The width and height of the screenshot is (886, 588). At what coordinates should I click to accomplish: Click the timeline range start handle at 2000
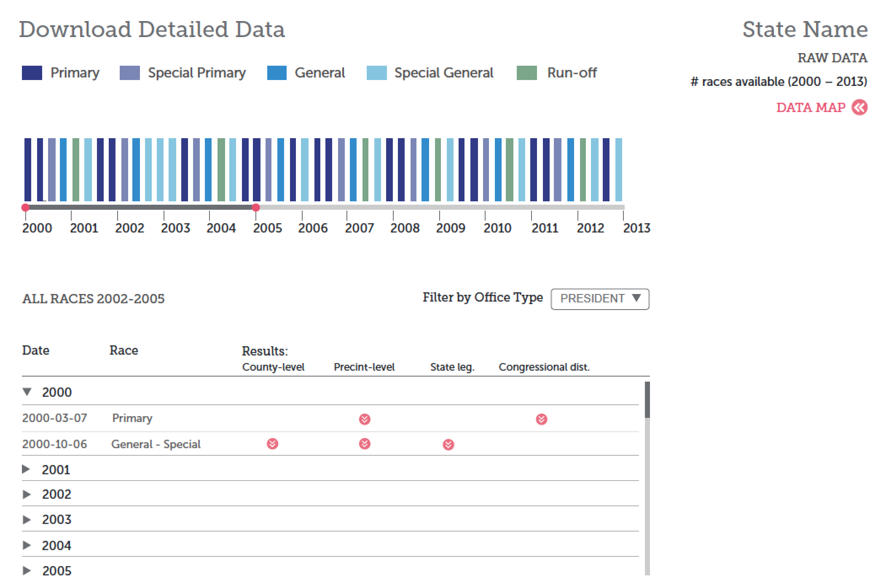[25, 207]
